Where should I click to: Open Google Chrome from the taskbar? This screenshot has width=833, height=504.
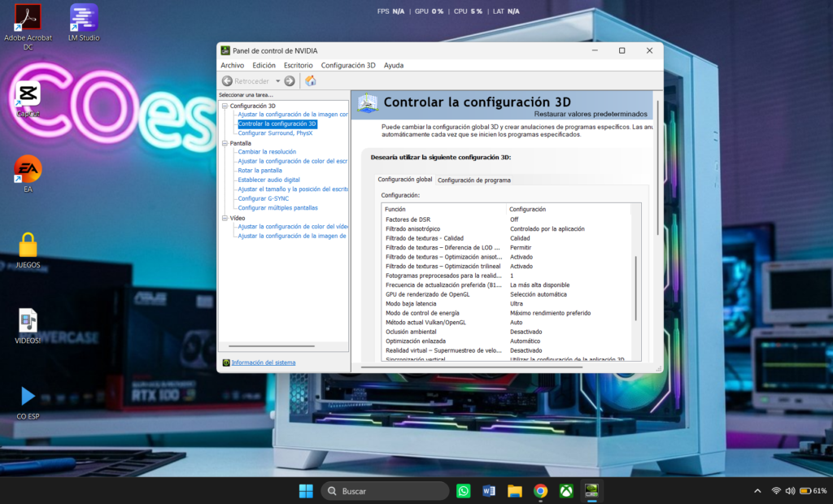click(x=540, y=491)
